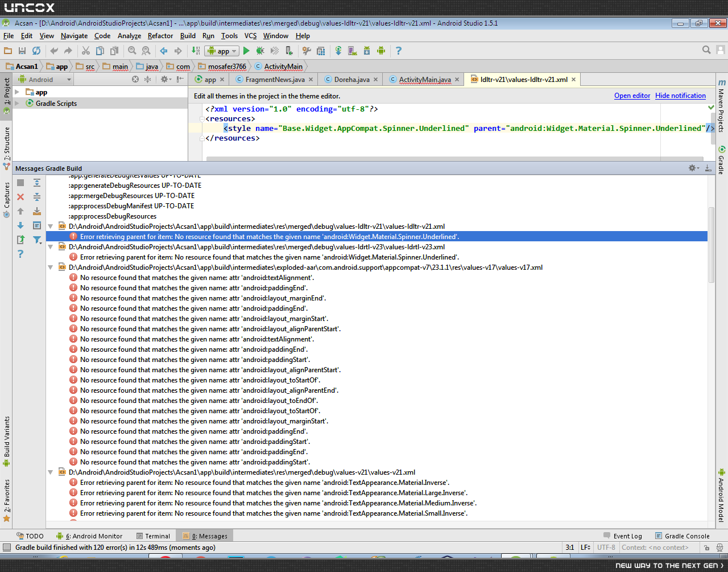Screen dimensions: 728x572
Task: Open the Refactor menu
Action: 160,35
